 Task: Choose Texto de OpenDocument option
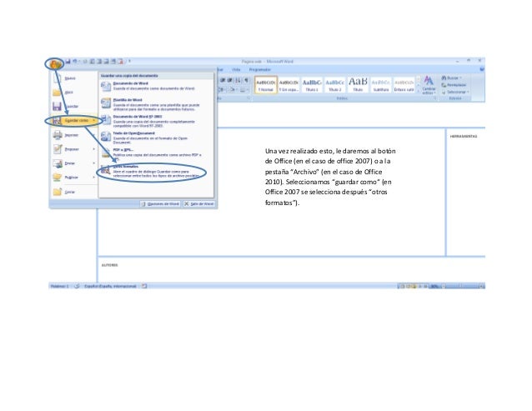[157, 138]
